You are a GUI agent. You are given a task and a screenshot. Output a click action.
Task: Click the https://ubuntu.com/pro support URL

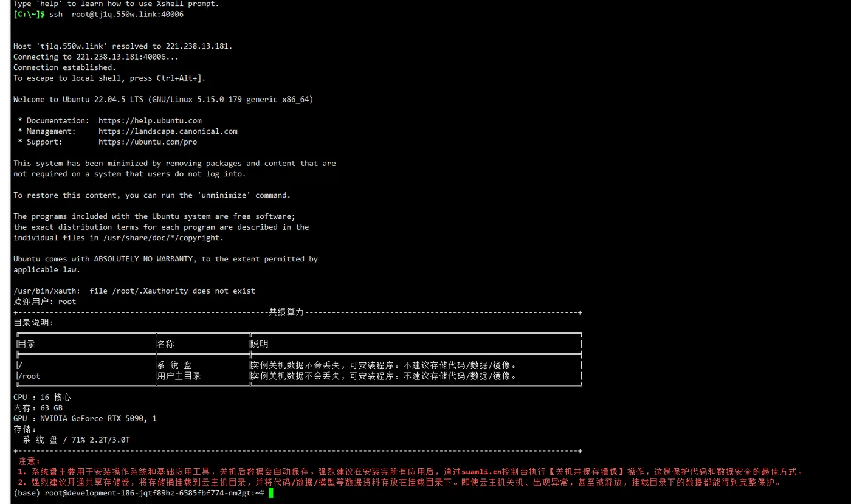tap(148, 142)
